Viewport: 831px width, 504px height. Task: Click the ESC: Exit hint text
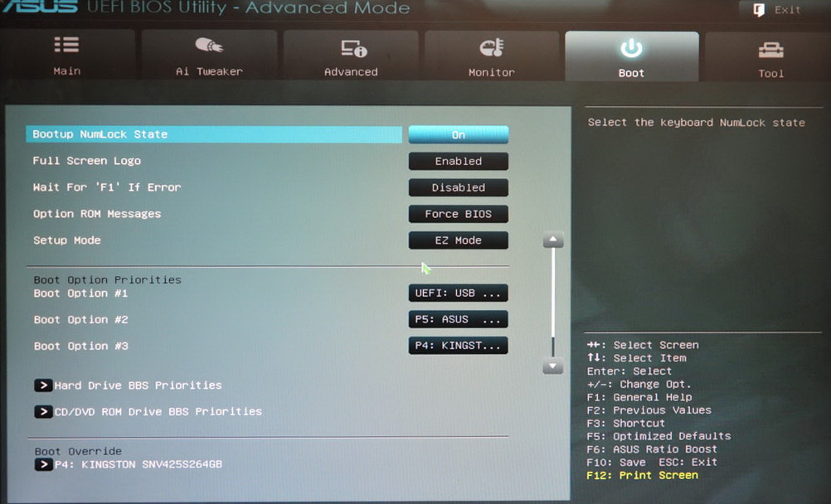click(x=688, y=462)
